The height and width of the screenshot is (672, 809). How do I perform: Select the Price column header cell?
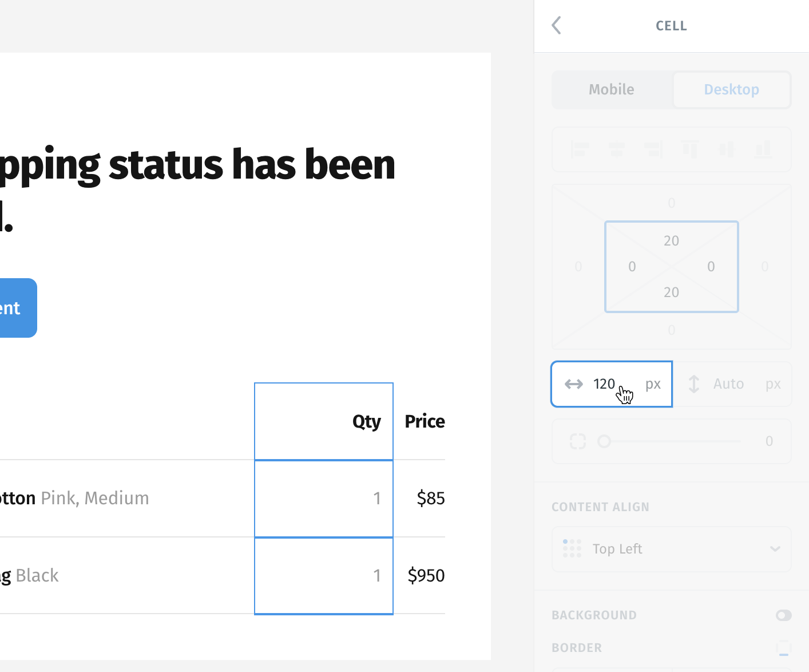tap(419, 421)
